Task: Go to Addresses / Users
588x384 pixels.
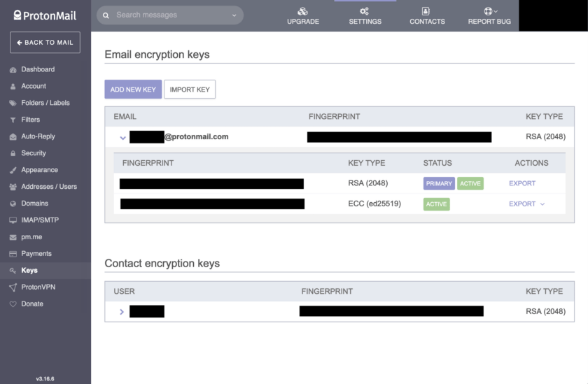Action: (49, 187)
